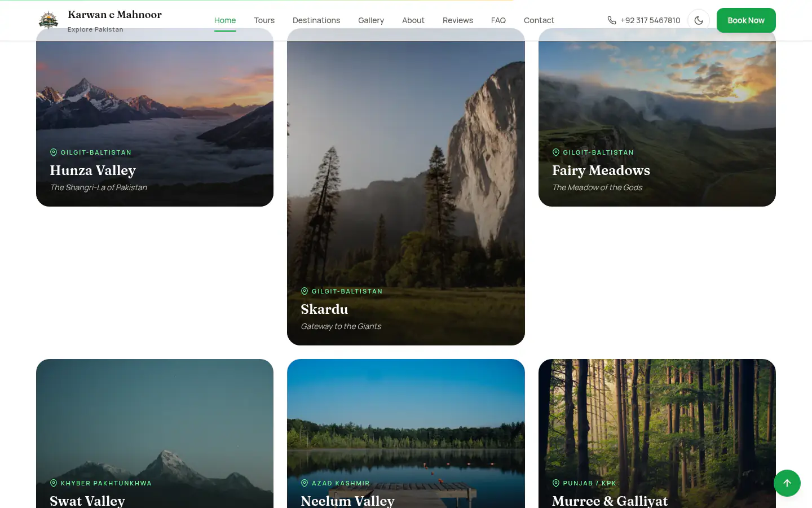Click the phone icon beside the number
The height and width of the screenshot is (508, 812).
tap(612, 20)
